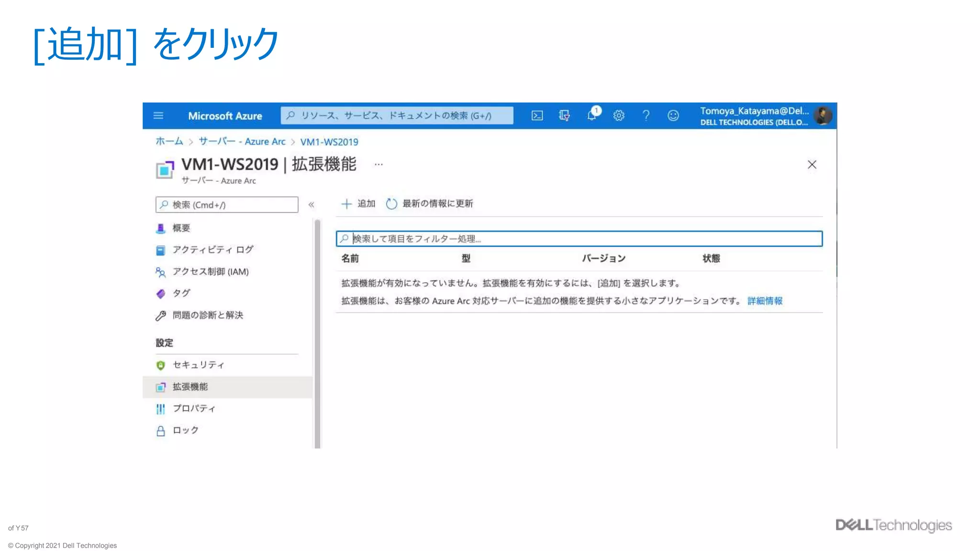Click 最新の情報に更新 refresh button
The image size is (980, 551).
[x=430, y=204]
